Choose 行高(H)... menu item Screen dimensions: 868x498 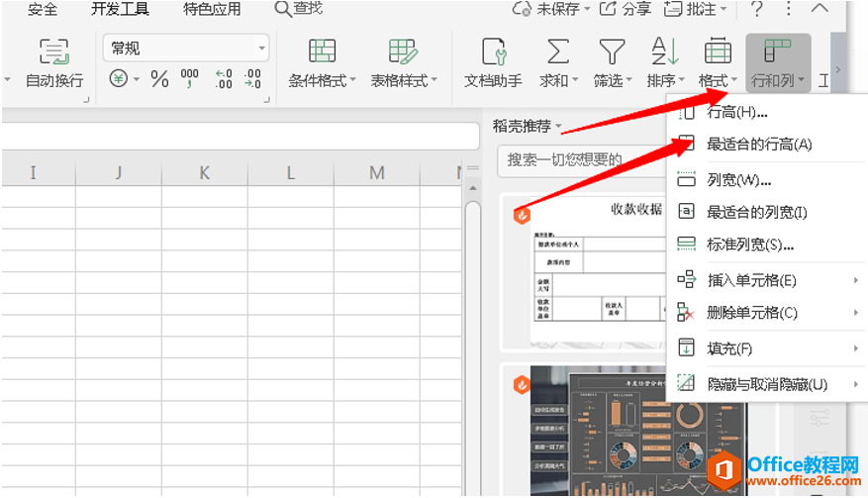(x=767, y=113)
